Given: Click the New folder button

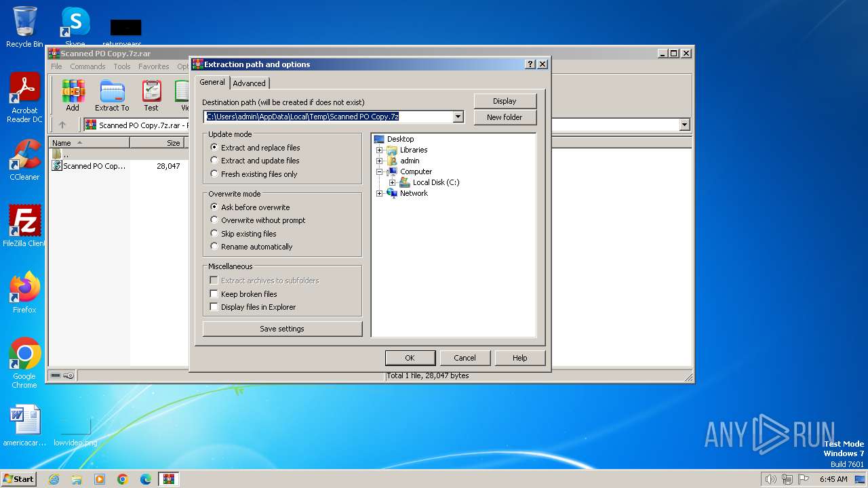Looking at the screenshot, I should [x=505, y=117].
